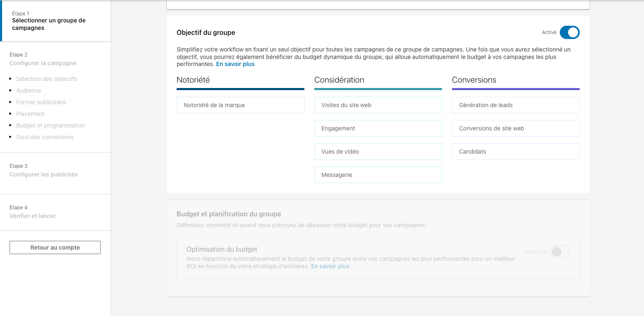Choose Visites du site web objective

[x=378, y=105]
